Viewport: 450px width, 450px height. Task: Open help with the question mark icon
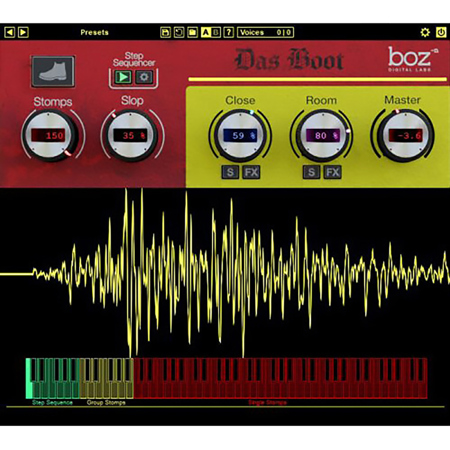(229, 32)
